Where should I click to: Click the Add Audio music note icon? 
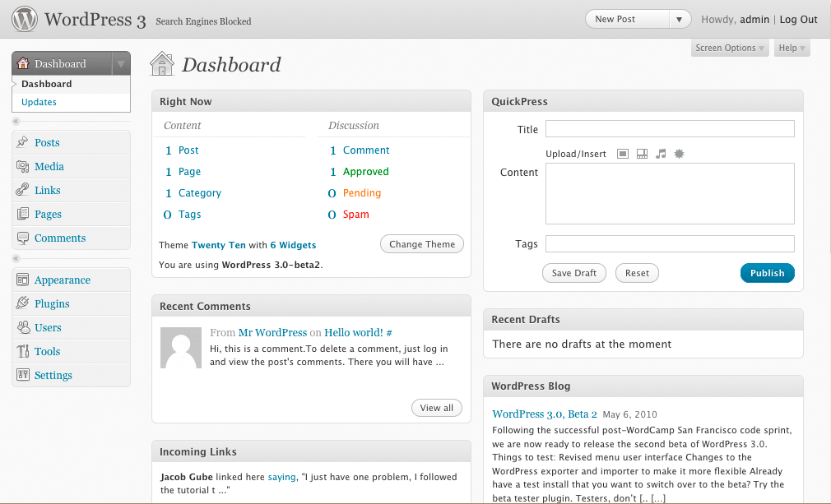coord(661,154)
